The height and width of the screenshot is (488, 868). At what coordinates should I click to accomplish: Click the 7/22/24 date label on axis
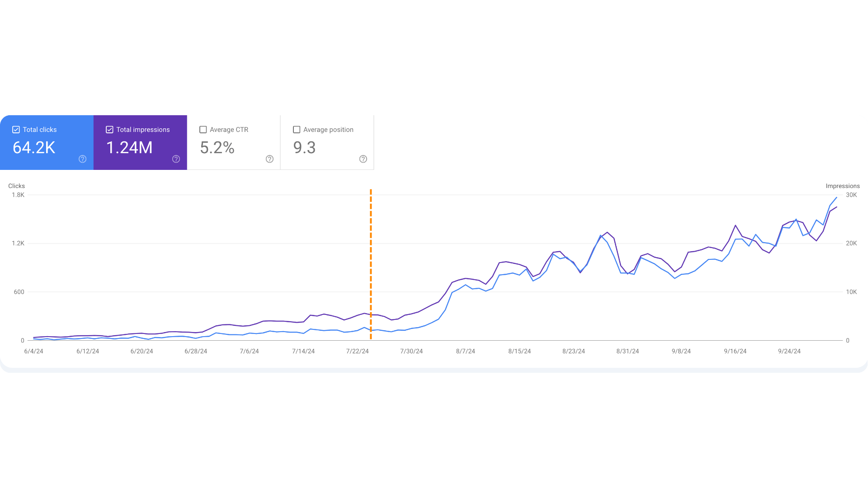point(357,351)
